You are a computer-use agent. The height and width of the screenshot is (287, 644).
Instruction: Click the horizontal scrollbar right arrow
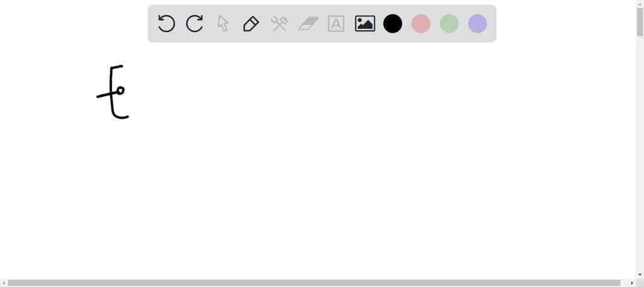[632, 283]
